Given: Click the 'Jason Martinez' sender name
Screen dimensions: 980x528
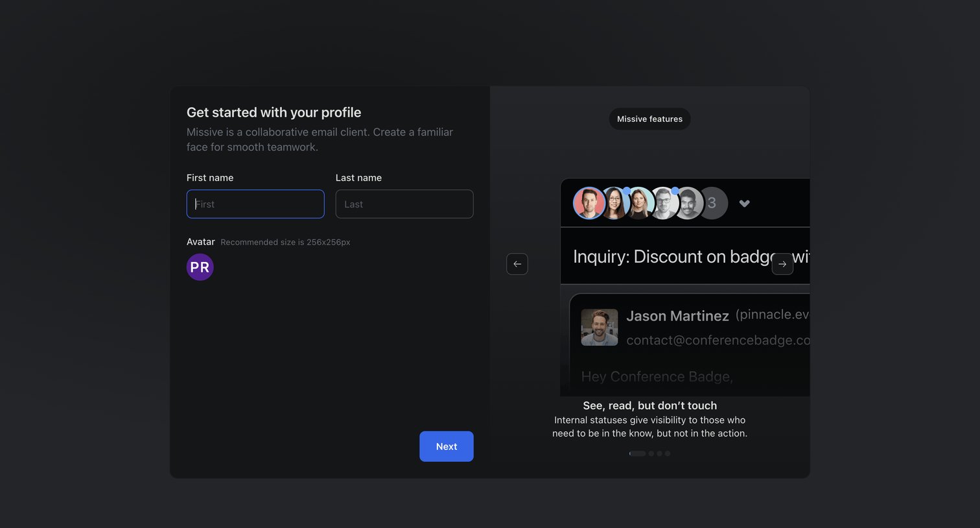Looking at the screenshot, I should [x=678, y=316].
